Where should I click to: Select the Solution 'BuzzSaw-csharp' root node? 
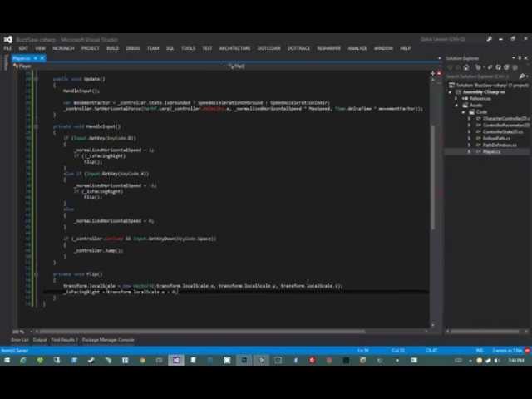pos(489,85)
